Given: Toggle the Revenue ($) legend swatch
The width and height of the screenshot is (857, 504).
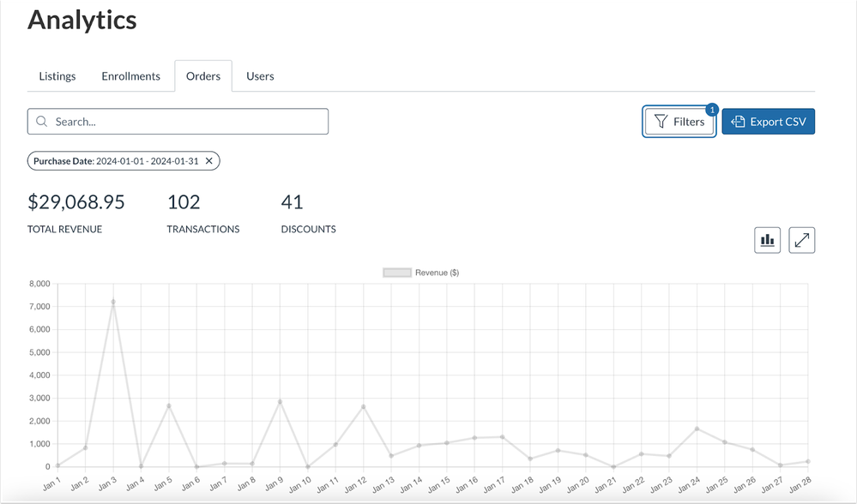Looking at the screenshot, I should coord(396,273).
